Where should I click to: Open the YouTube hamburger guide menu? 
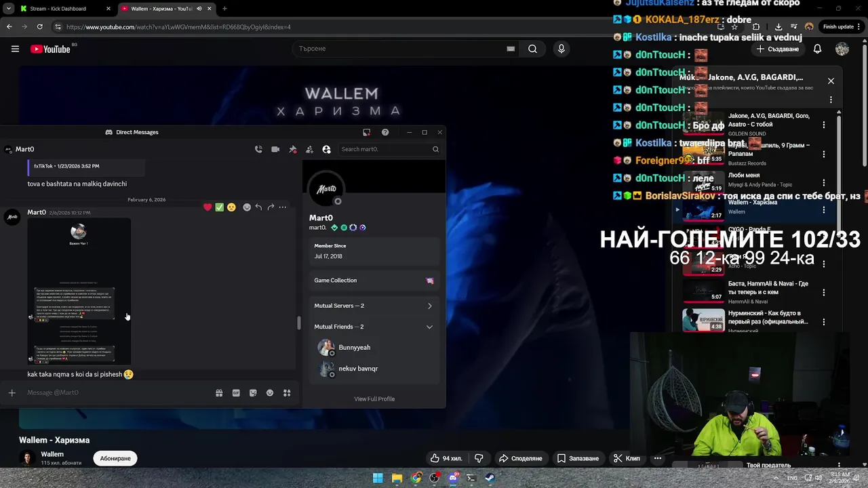click(15, 49)
